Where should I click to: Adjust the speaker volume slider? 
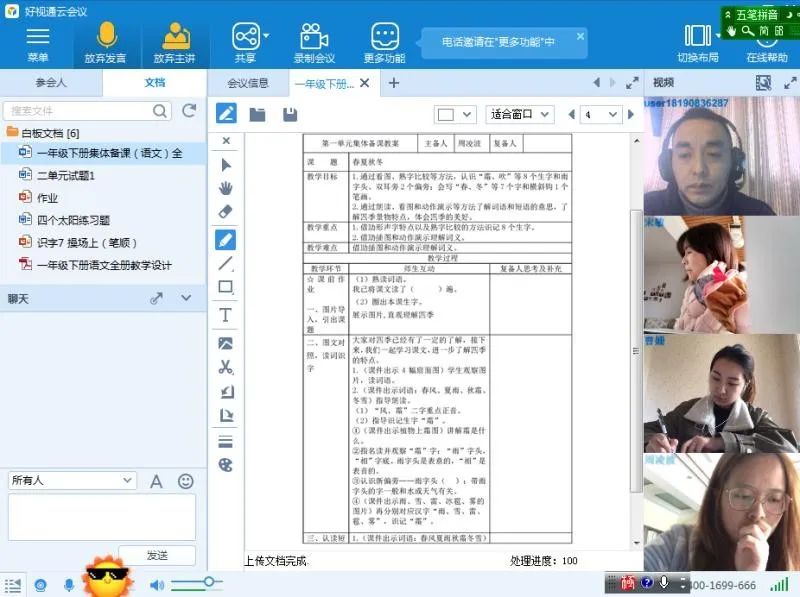208,582
